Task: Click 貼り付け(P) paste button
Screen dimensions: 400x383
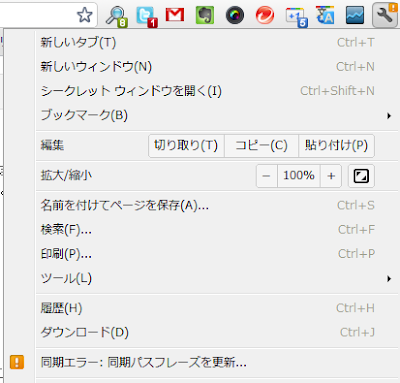Action: pos(337,146)
